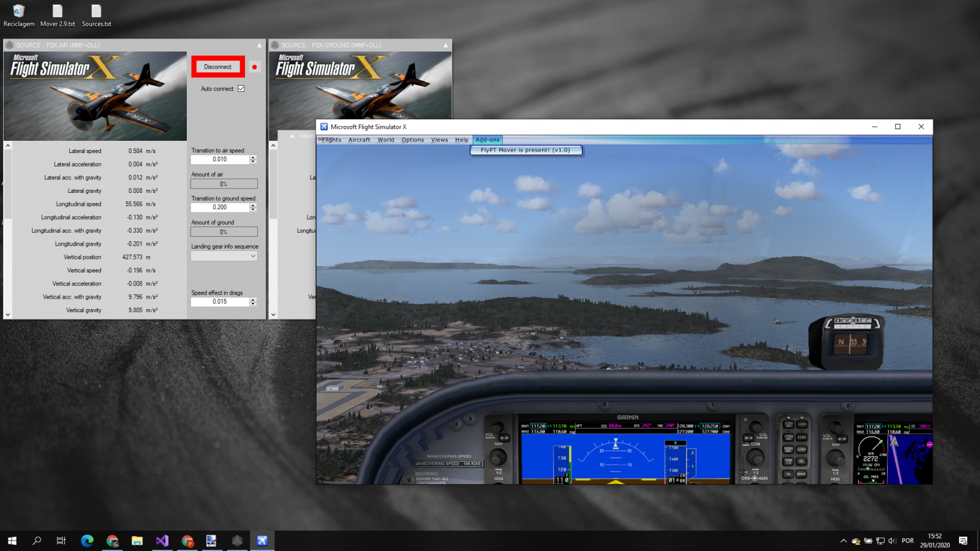Screen dimensions: 980x551
Task: Select FlyPT Mover is present menu entry
Action: click(x=526, y=150)
